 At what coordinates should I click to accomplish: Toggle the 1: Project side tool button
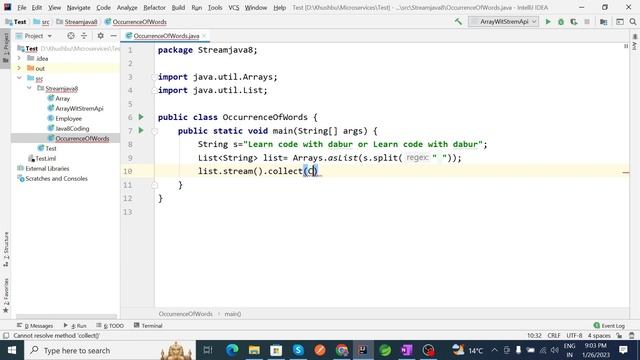(x=6, y=47)
